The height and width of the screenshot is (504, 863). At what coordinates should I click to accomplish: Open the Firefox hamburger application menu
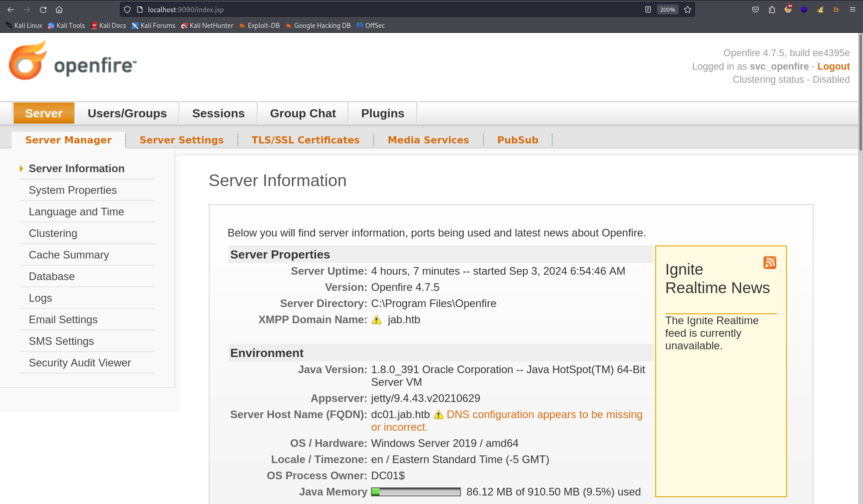[x=852, y=9]
